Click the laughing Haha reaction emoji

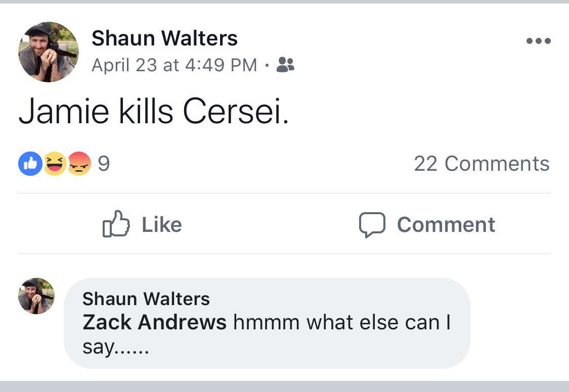coord(55,164)
